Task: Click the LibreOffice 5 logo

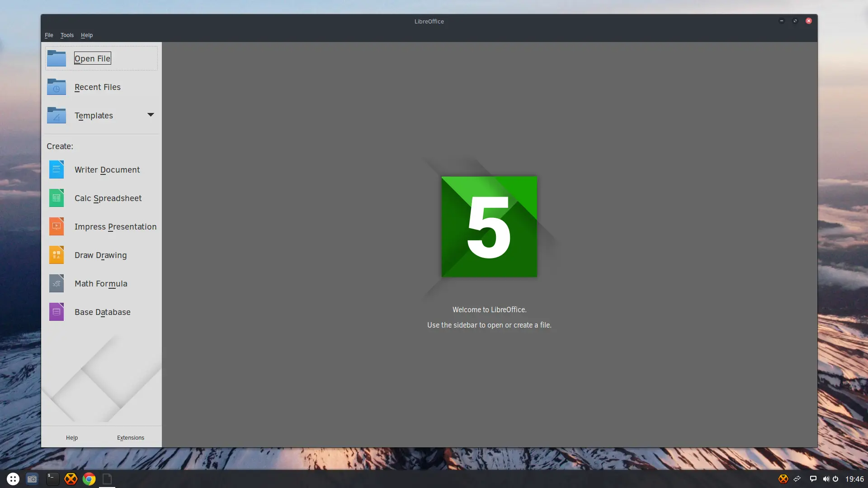Action: click(489, 226)
